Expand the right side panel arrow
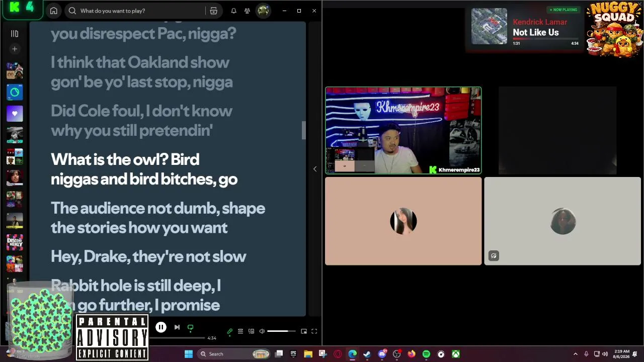The image size is (644, 362). 315,169
